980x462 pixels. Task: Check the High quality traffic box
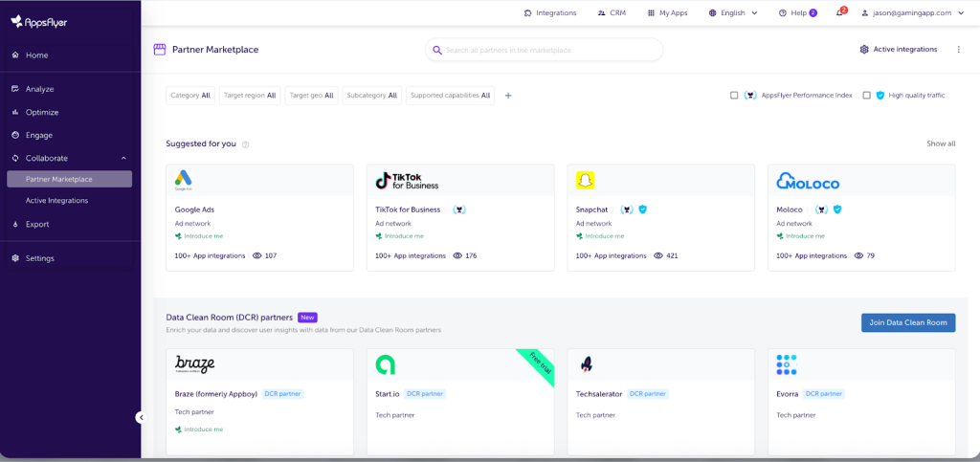tap(866, 96)
